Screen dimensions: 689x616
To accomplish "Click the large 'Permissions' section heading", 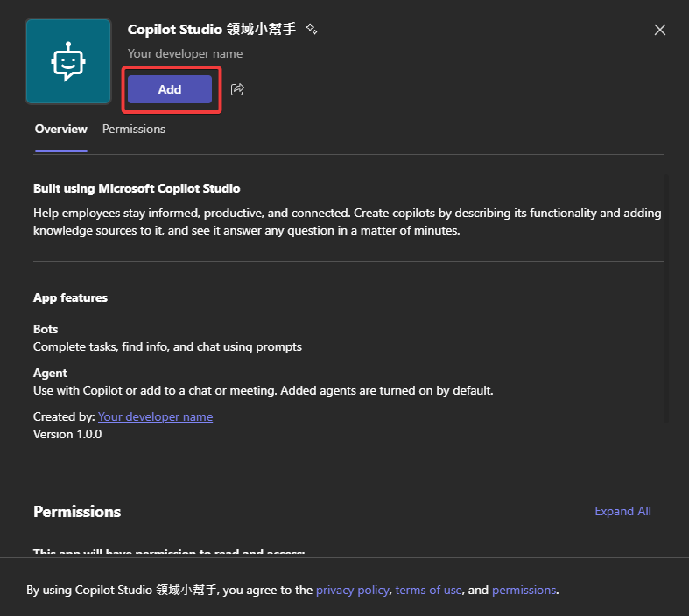I will tap(77, 512).
